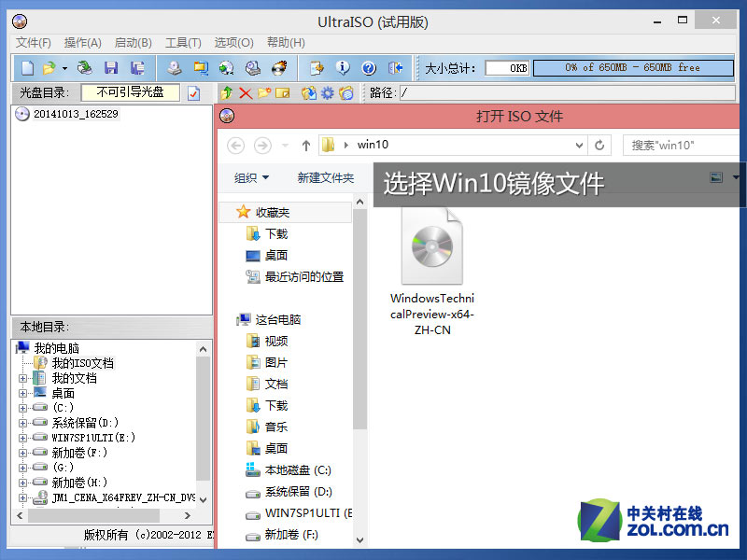Click the Burn CD/DVD image icon
The height and width of the screenshot is (560, 747).
point(279,68)
